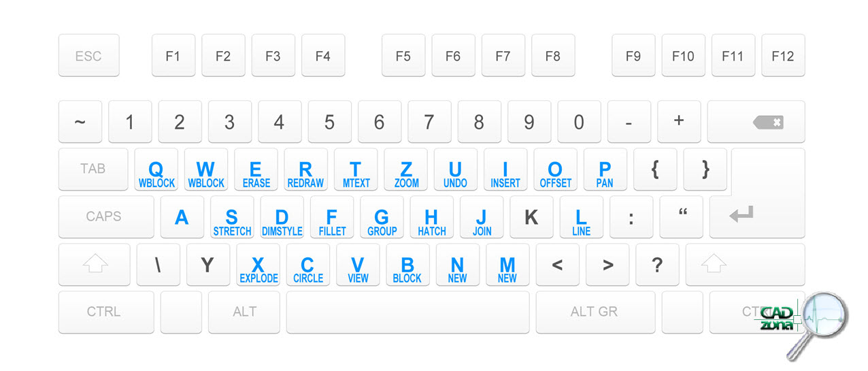Click the F5 function key
This screenshot has width=868, height=371.
[x=403, y=56]
